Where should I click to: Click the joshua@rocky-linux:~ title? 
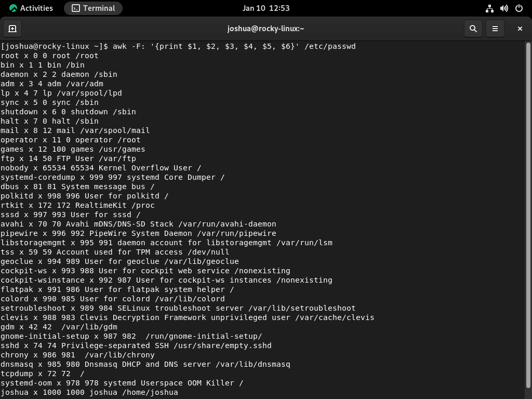click(x=266, y=29)
